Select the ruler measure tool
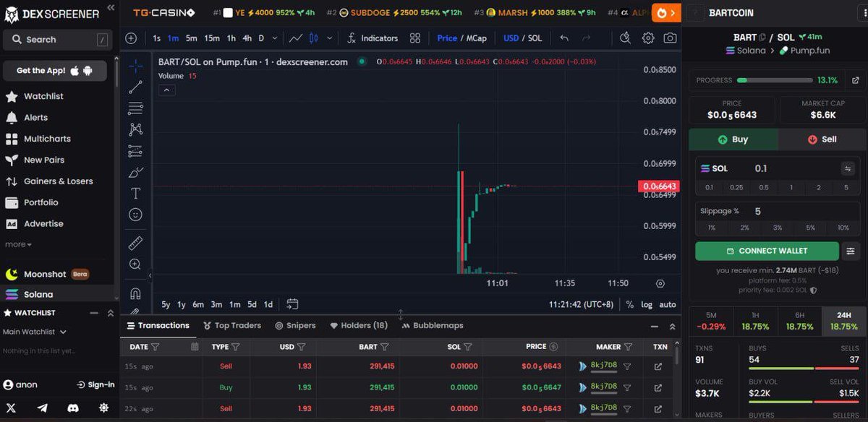Screen dimensions: 868x422 click(x=135, y=244)
